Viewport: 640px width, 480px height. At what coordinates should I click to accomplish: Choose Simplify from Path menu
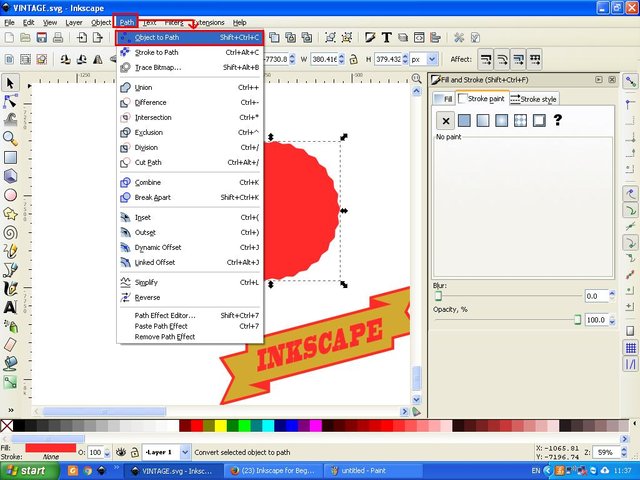click(x=190, y=282)
